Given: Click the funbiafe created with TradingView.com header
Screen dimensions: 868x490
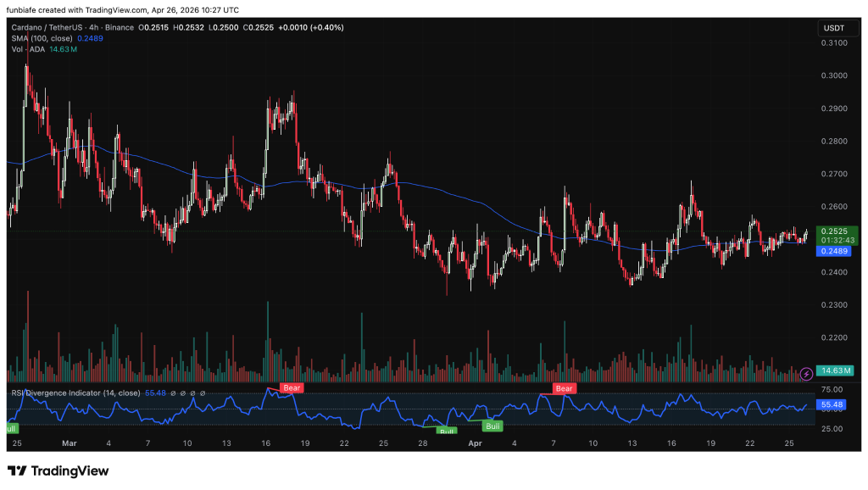Looking at the screenshot, I should point(123,10).
